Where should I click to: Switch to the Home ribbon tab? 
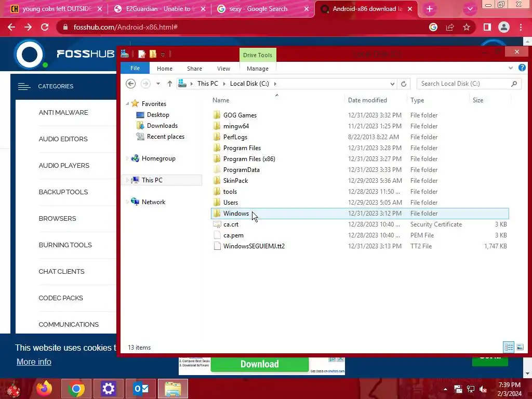coord(165,69)
